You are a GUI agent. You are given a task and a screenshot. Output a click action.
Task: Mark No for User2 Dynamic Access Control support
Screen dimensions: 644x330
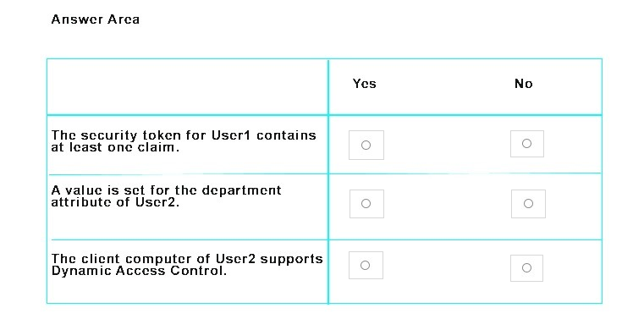coord(526,268)
